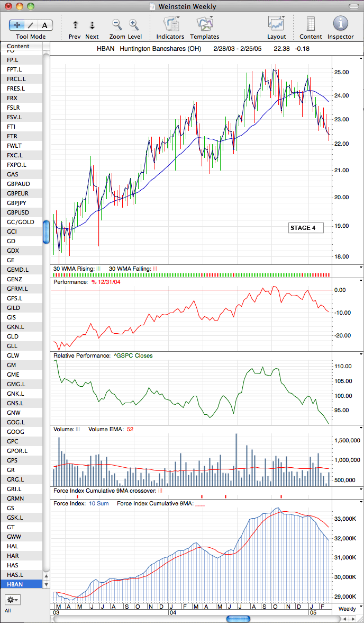Select GC/GOLD in the symbol list
This screenshot has height=623, width=364.
(x=22, y=221)
